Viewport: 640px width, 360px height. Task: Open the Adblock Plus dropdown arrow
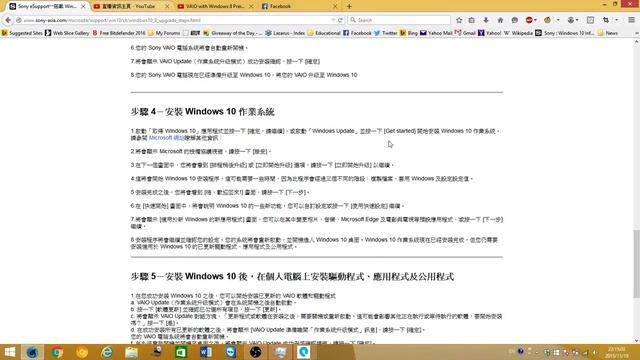pyautogui.click(x=536, y=20)
